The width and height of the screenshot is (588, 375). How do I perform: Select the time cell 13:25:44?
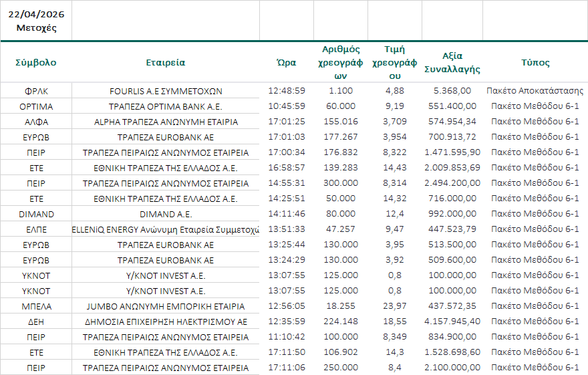click(x=287, y=245)
